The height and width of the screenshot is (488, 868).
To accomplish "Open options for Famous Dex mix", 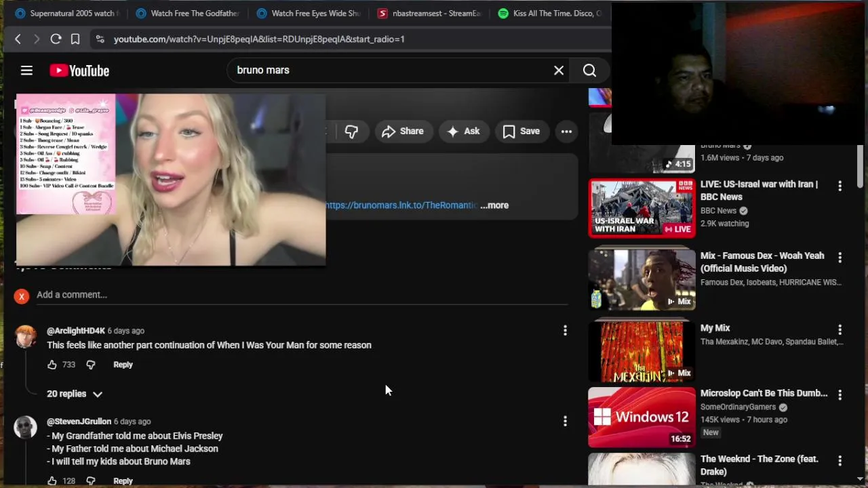I will click(840, 258).
